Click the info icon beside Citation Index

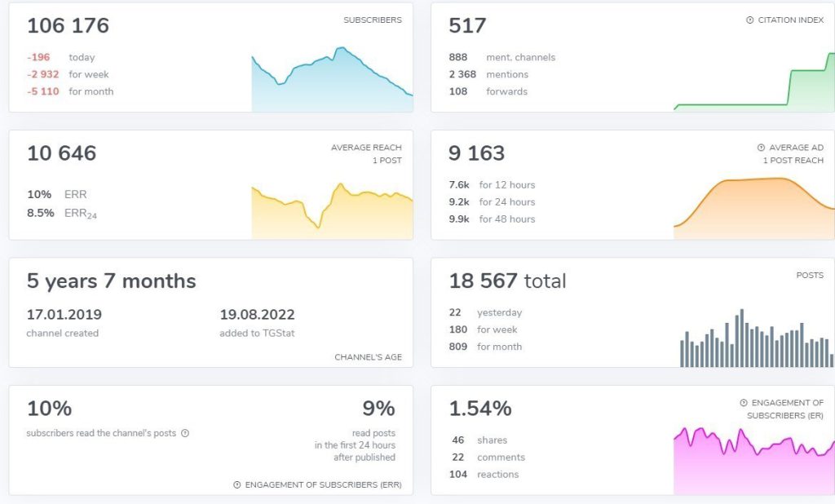(x=750, y=20)
